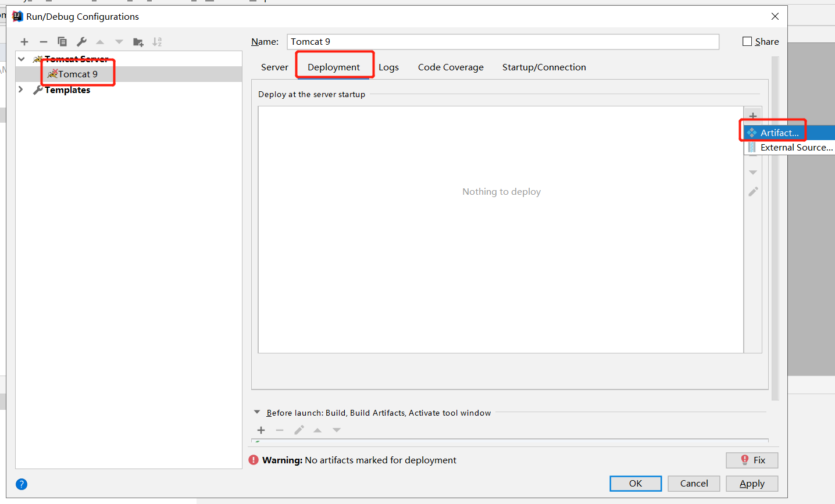Screen dimensions: 835x504
Task: Click the Before launch section title text
Action: pos(379,413)
